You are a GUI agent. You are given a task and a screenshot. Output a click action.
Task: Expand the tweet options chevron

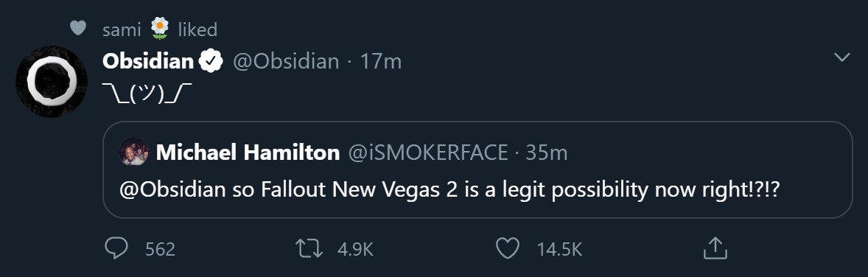(841, 57)
